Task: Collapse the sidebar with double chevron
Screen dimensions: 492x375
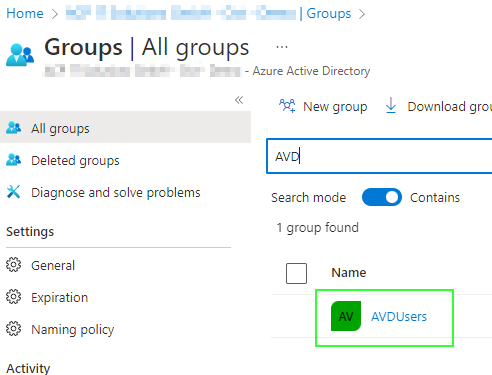Action: pyautogui.click(x=239, y=100)
